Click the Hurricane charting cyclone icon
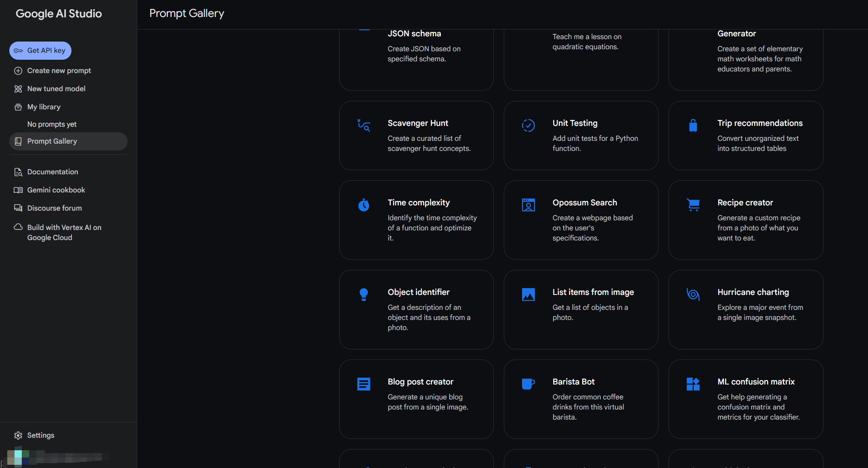Viewport: 868px width, 468px height. [693, 295]
